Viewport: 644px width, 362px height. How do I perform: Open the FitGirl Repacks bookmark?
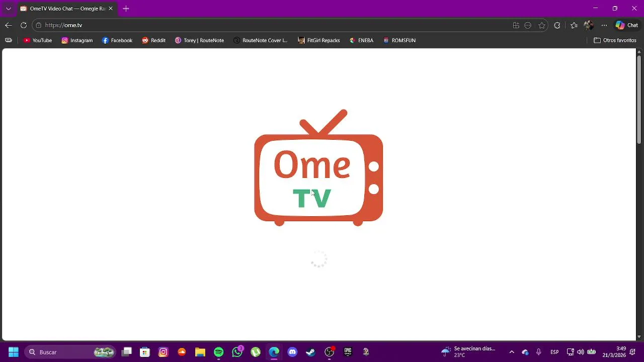click(x=319, y=40)
